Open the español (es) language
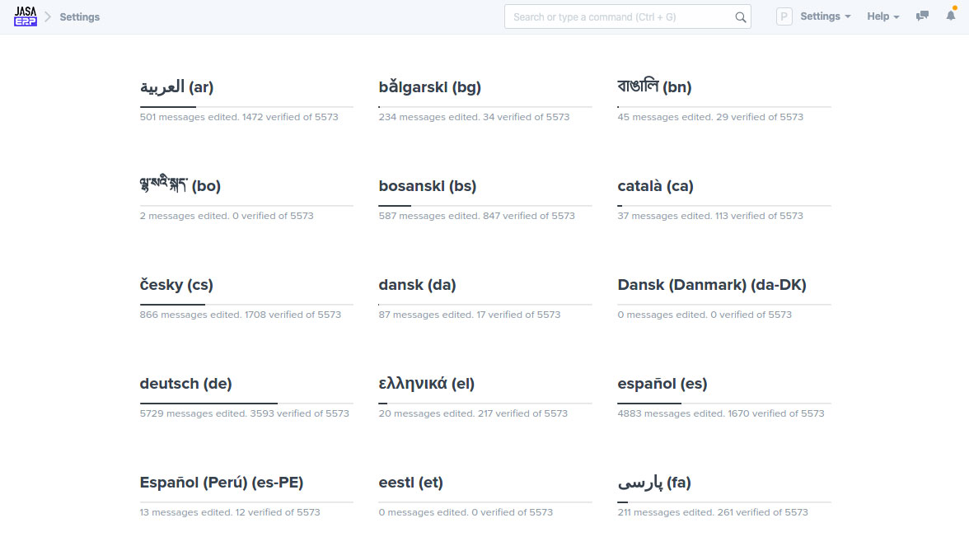 662,384
